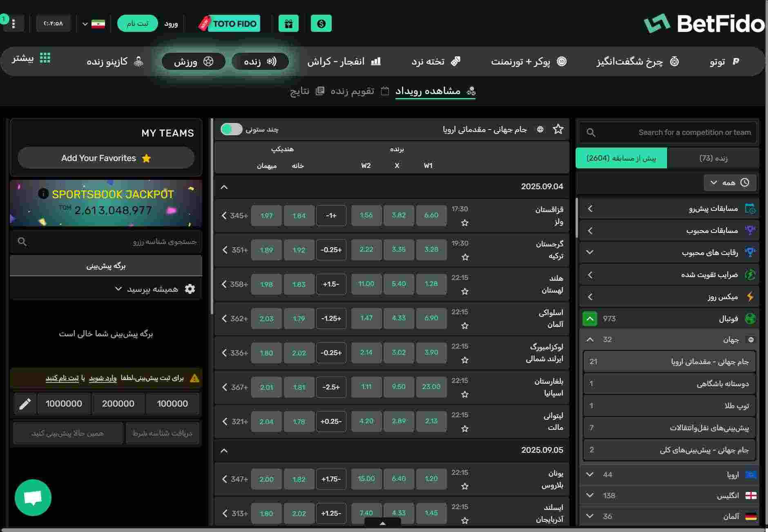Click the ثبت نام register button

[x=137, y=24]
